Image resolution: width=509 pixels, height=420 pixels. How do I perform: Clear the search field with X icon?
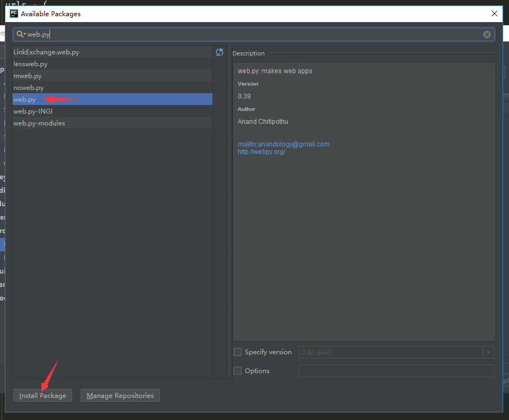486,34
